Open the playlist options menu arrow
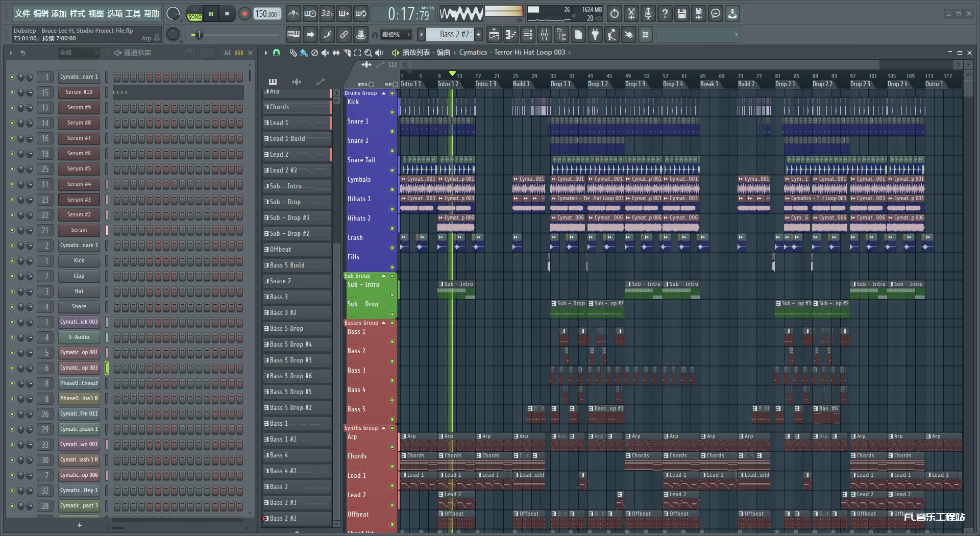980x536 pixels. tap(265, 53)
